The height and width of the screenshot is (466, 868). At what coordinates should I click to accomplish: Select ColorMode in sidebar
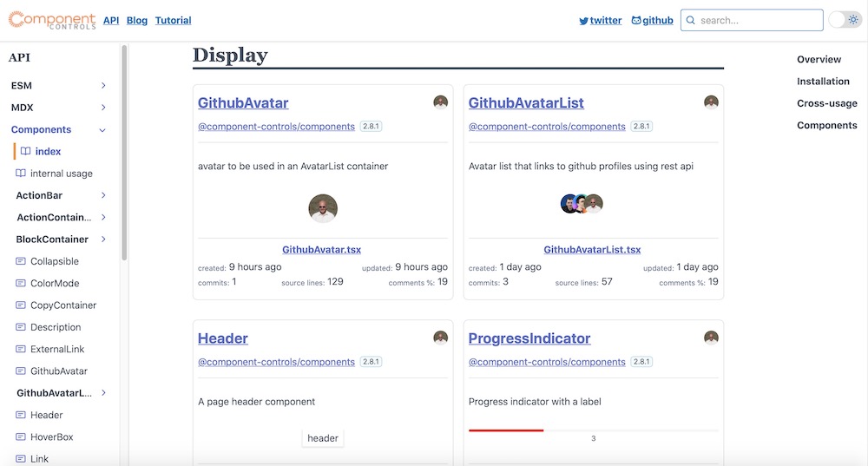[55, 283]
